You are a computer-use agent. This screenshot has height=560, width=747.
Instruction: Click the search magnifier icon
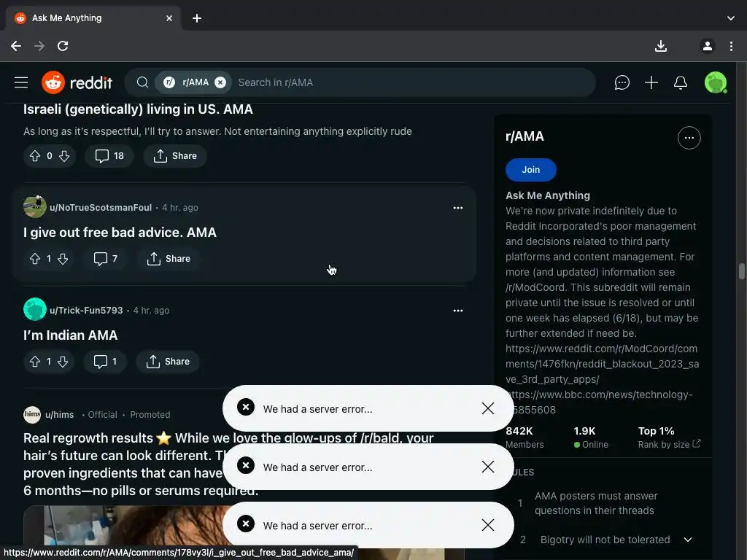click(x=142, y=82)
